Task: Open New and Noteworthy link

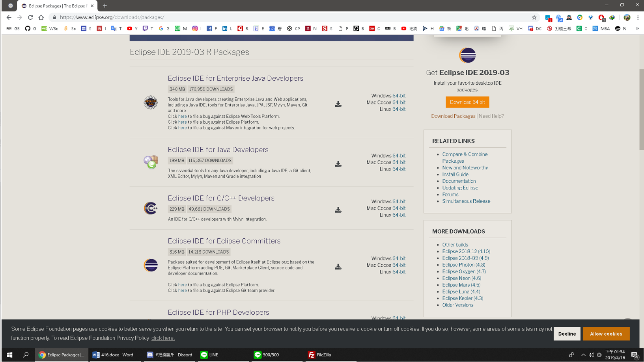Action: (x=465, y=168)
